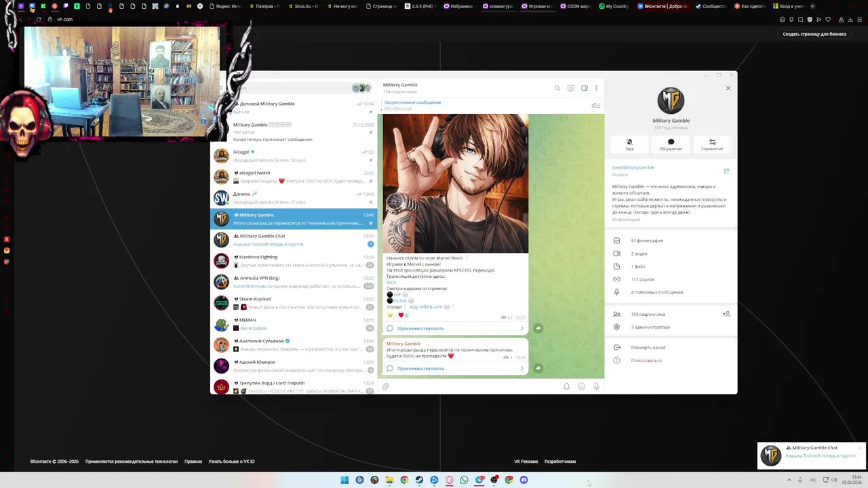868x488 pixels.
Task: Open the channel discussion comments icon
Action: (x=571, y=88)
